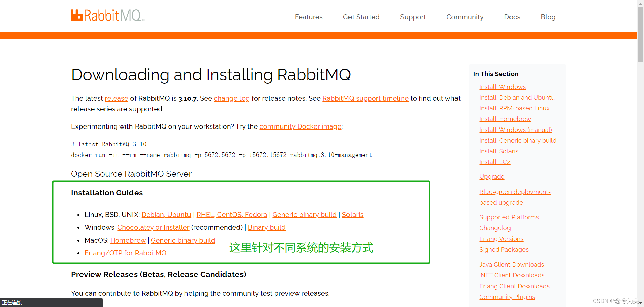
Task: Open sidebar Install: EC2 link
Action: [x=495, y=162]
